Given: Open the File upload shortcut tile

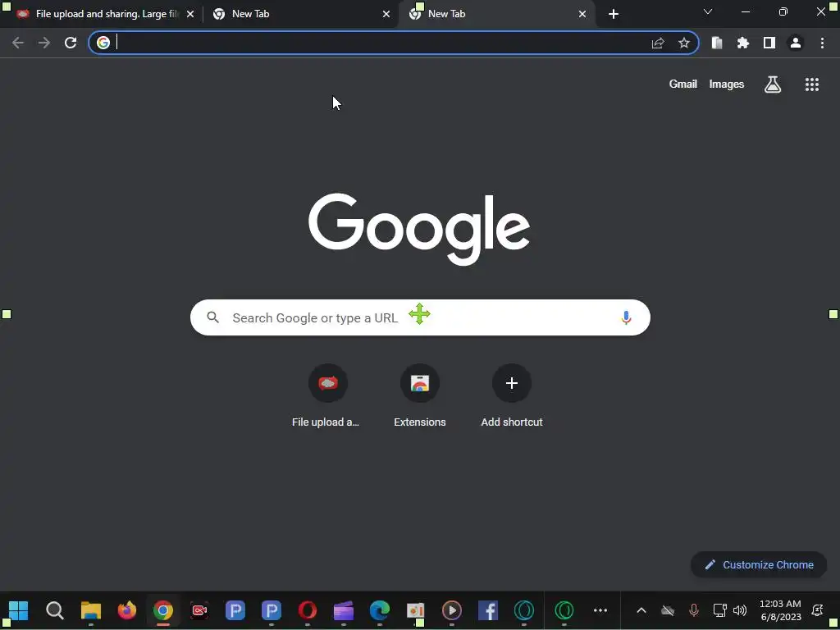Looking at the screenshot, I should [x=328, y=396].
